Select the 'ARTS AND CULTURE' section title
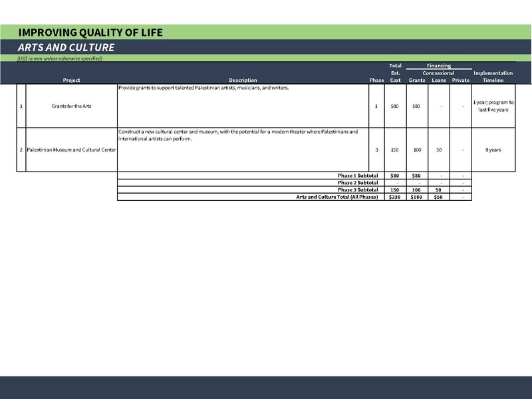 click(x=66, y=47)
